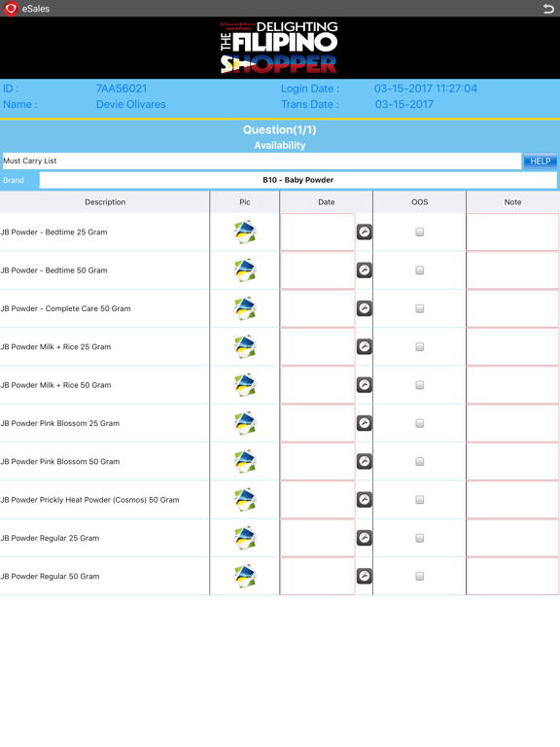Click the Note field for Pink Blossom 25 Gram

point(512,423)
